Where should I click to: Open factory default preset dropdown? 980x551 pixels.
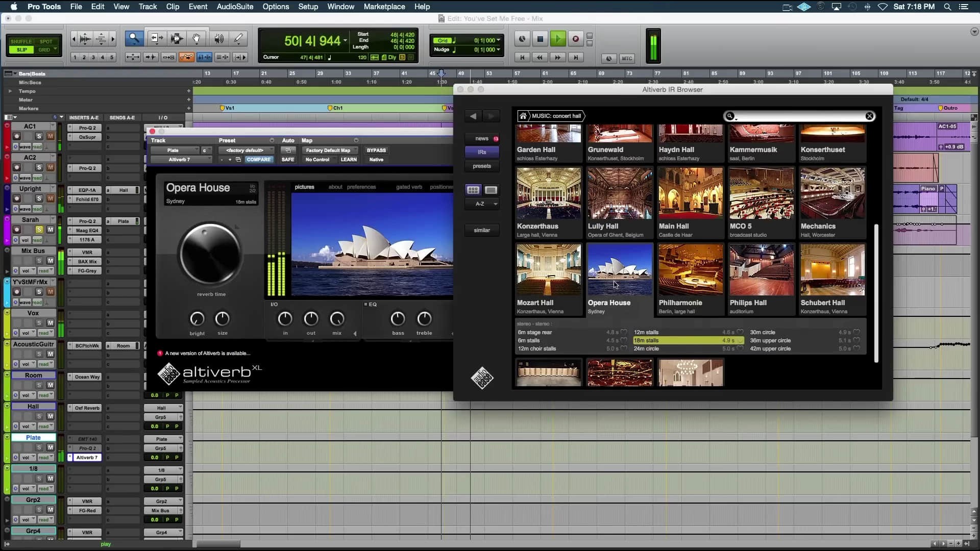pyautogui.click(x=246, y=151)
